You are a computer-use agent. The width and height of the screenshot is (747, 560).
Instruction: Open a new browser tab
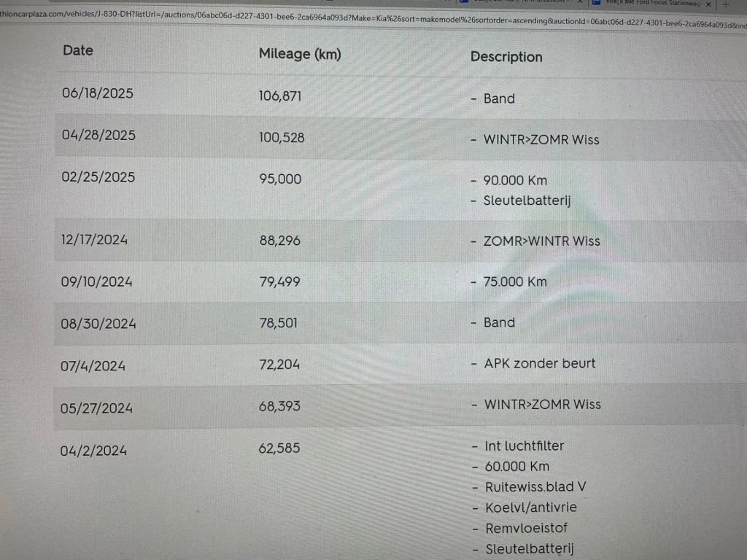pyautogui.click(x=725, y=4)
